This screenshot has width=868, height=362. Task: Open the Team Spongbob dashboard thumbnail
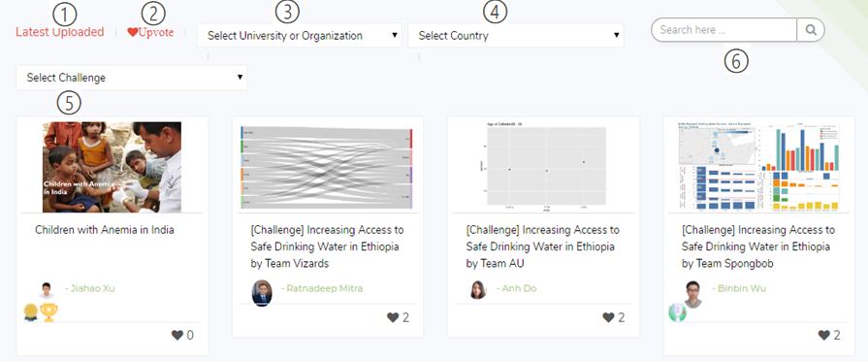(x=759, y=166)
